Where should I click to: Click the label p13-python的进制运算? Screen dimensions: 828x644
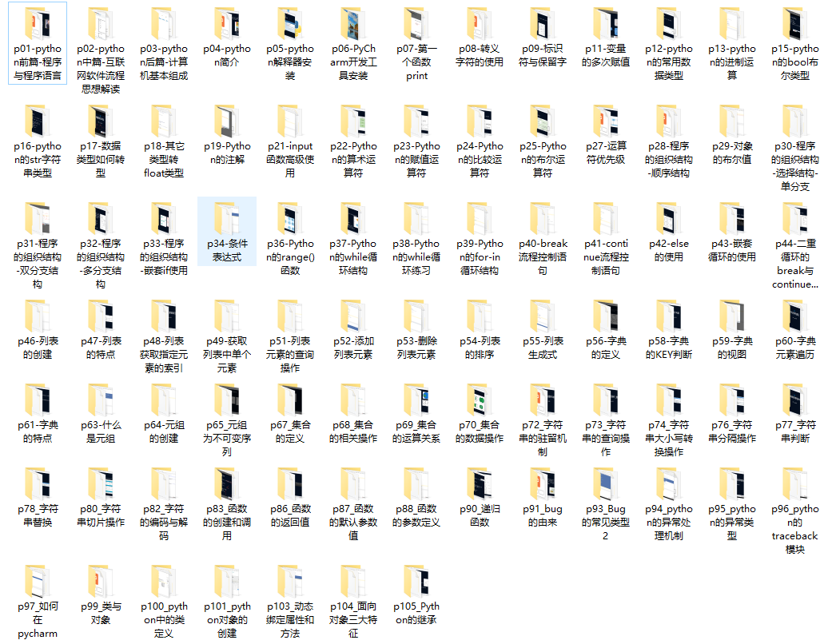point(732,62)
